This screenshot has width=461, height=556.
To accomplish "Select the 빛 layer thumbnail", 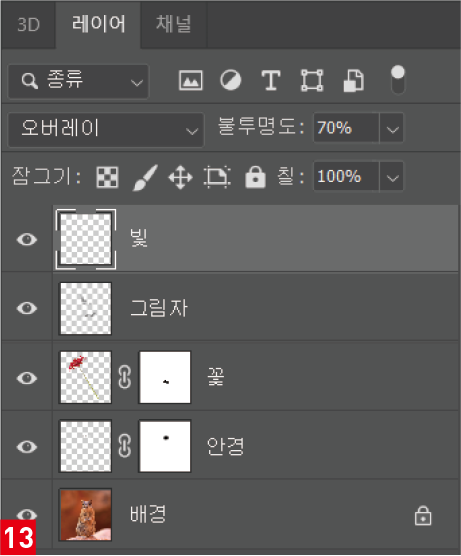I will pyautogui.click(x=86, y=239).
